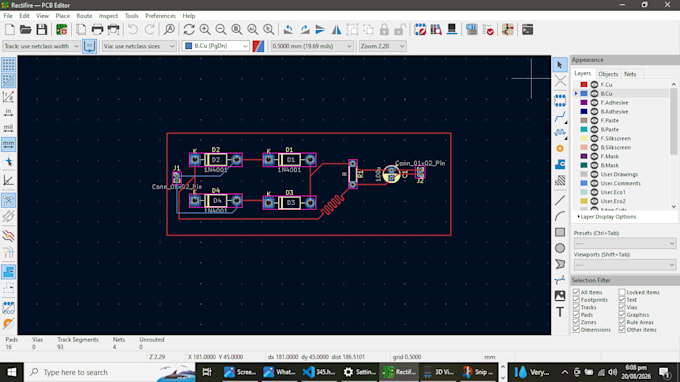Toggle F.Silkscreen layer visibility eye
Screen dimensions: 680x382
tap(594, 138)
